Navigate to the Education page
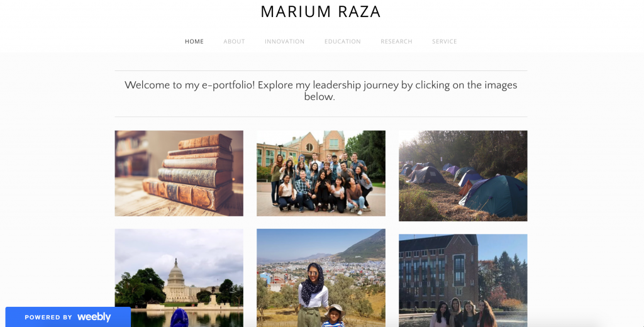 [343, 42]
